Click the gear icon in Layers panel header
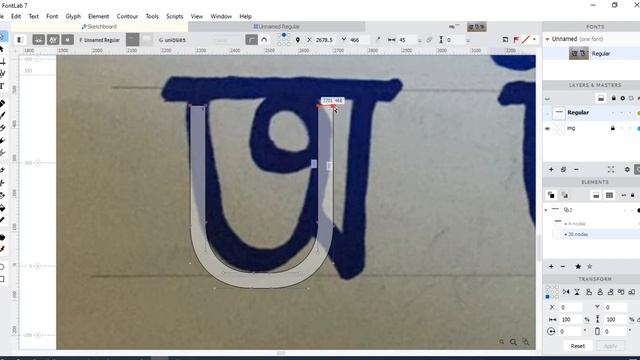This screenshot has width=640, height=360. pos(622,98)
